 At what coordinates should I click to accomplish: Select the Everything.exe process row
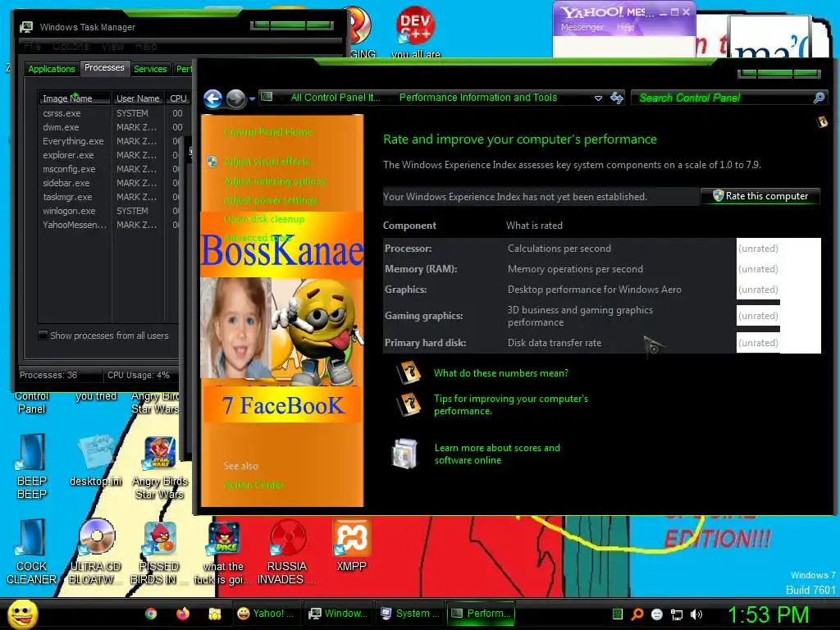[111, 141]
